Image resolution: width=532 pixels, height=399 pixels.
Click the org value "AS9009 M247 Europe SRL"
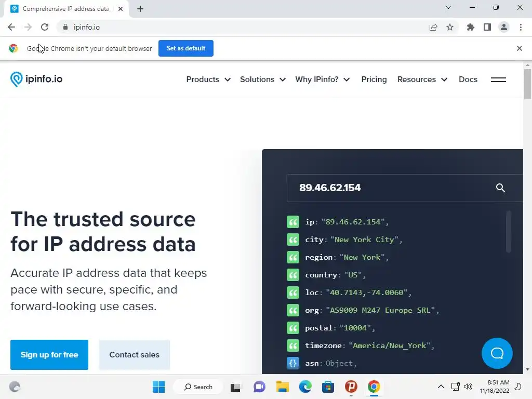[380, 310]
